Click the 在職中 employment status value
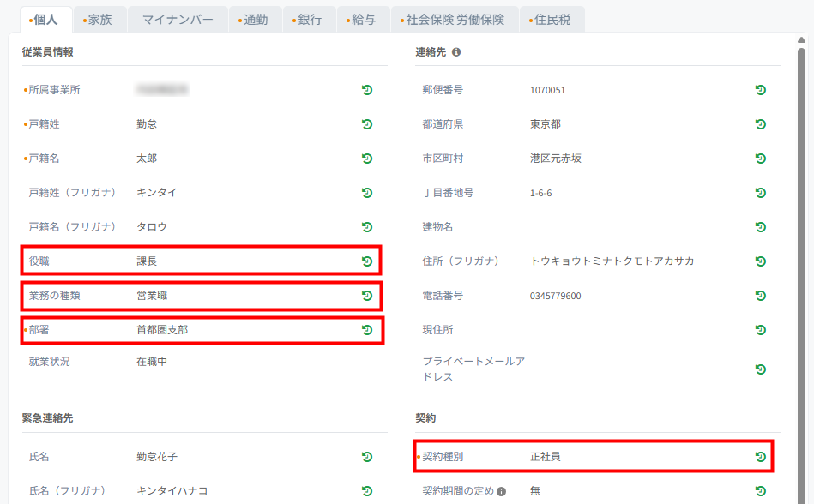Image resolution: width=814 pixels, height=504 pixels. (x=152, y=362)
